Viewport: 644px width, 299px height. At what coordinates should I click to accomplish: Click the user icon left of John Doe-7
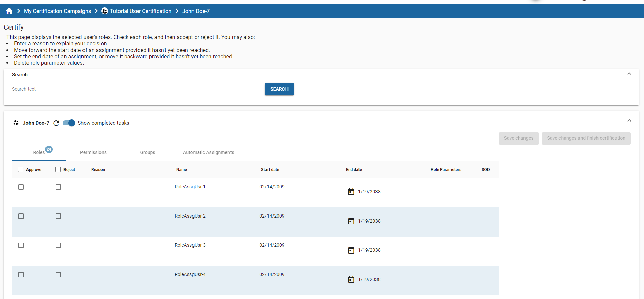pos(16,123)
